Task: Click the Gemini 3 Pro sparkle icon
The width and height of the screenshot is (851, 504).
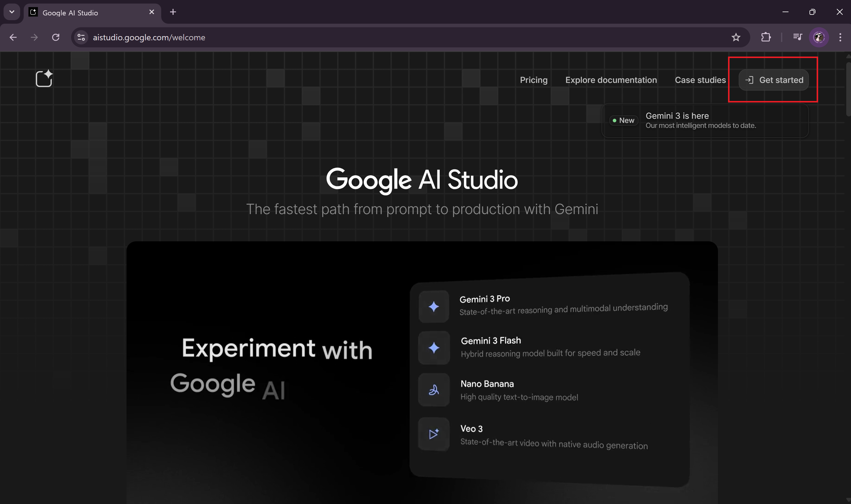Action: tap(434, 307)
